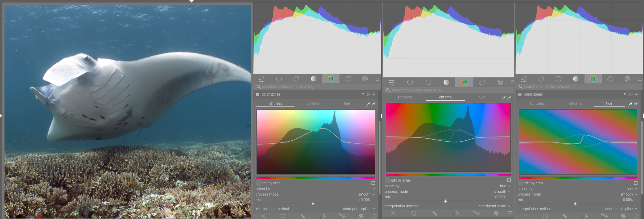This screenshot has height=219, width=644.
Task: Enable edit by area checkbox in chroma-active panel
Action: coord(388,180)
